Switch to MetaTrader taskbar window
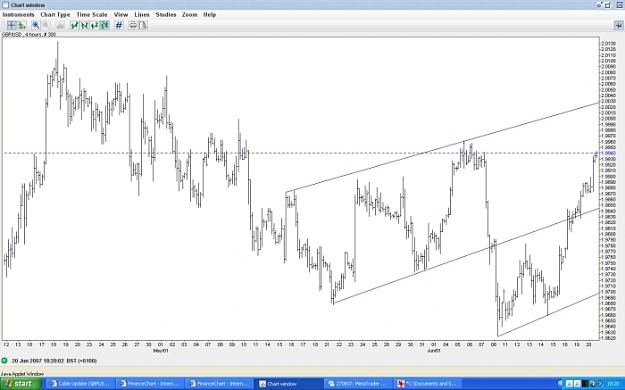625x390 pixels. point(357,384)
